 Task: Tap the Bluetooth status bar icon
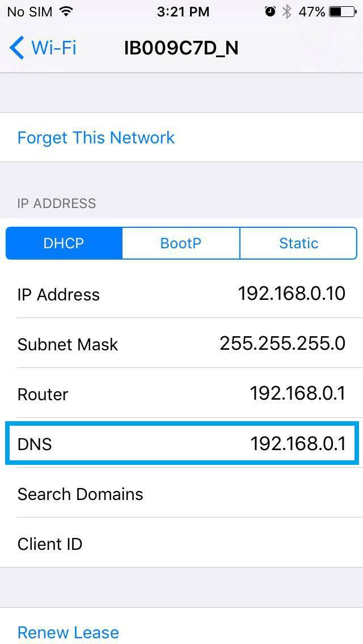(287, 12)
